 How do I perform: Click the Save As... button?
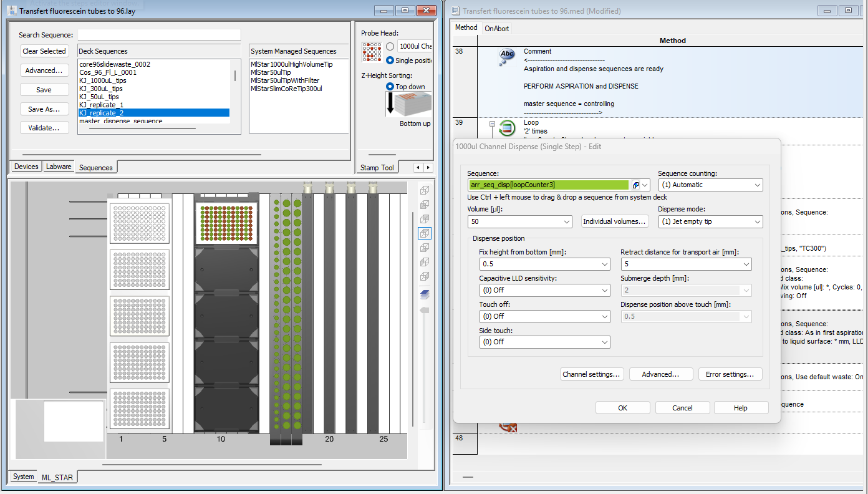point(44,109)
